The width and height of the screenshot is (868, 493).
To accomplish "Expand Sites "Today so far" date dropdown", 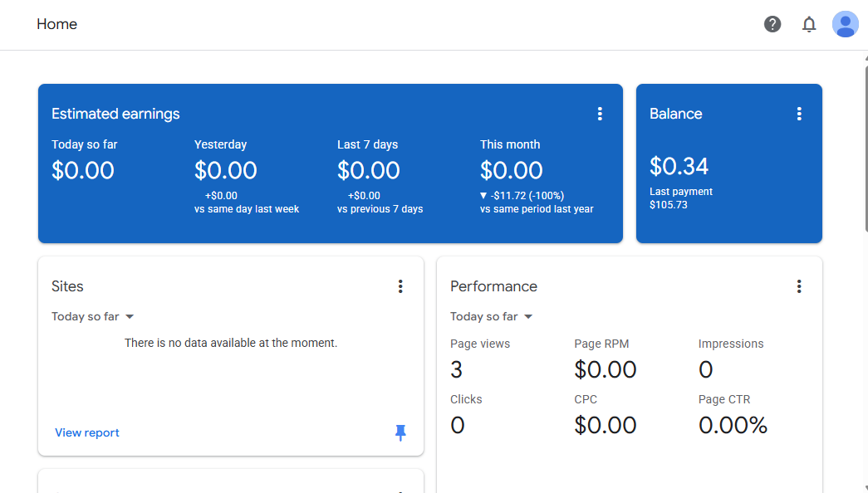I will pyautogui.click(x=93, y=316).
